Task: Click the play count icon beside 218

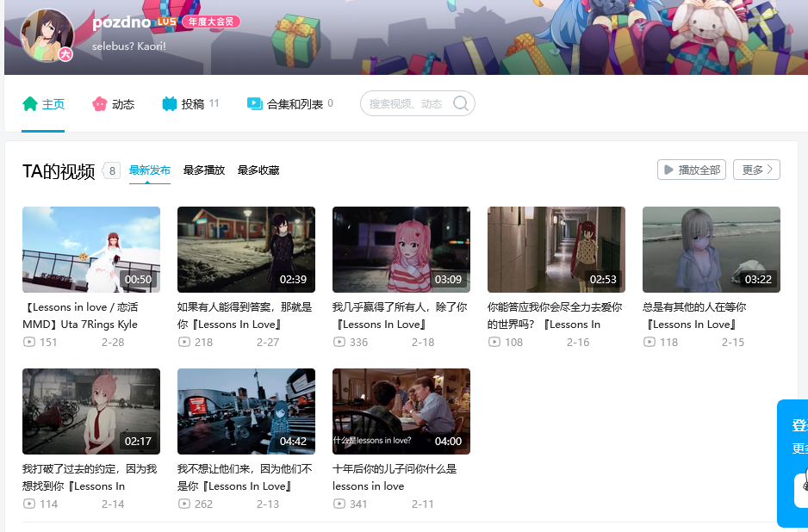Action: pos(184,342)
